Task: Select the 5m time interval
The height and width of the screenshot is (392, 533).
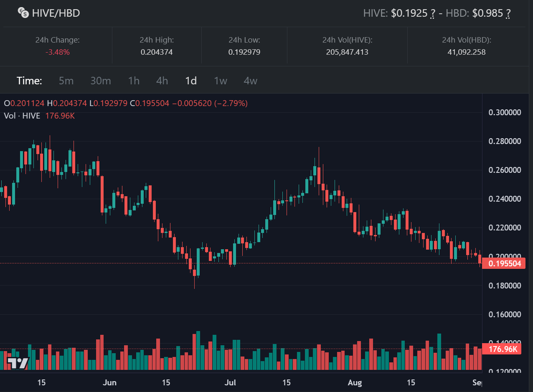Action: [x=66, y=81]
